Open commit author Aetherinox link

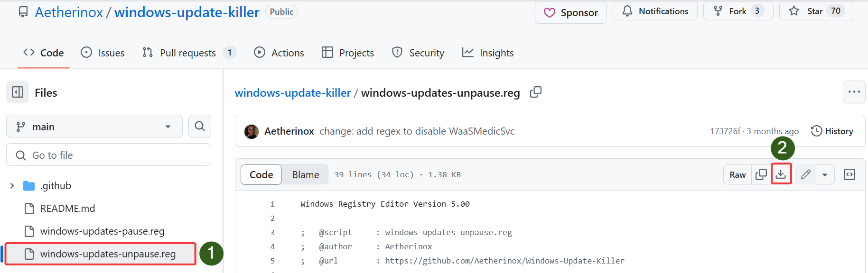[289, 131]
